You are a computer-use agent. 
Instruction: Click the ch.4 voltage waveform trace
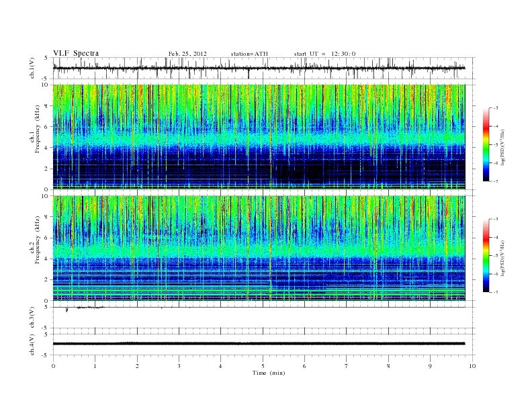click(x=259, y=344)
